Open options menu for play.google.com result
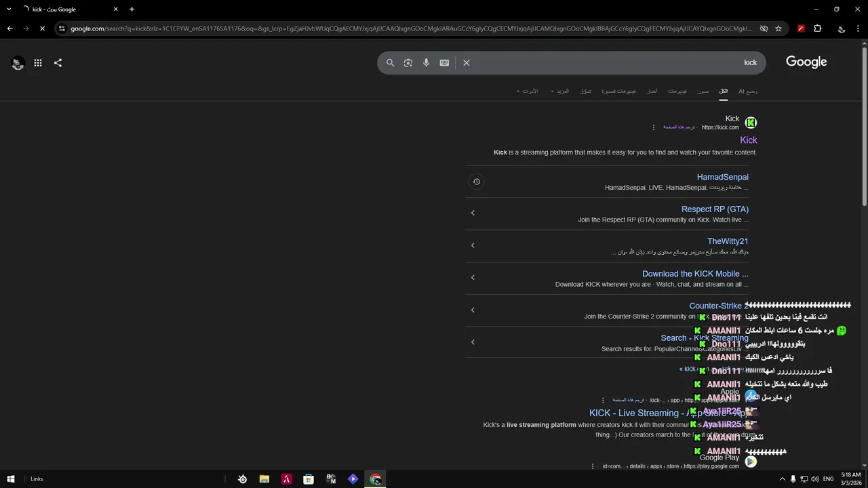 (x=593, y=466)
